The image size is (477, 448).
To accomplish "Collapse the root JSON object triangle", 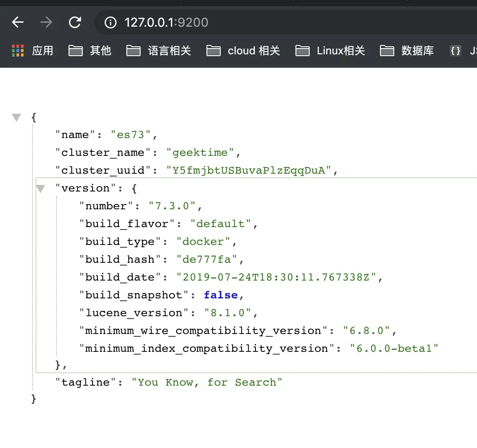I will click(16, 117).
